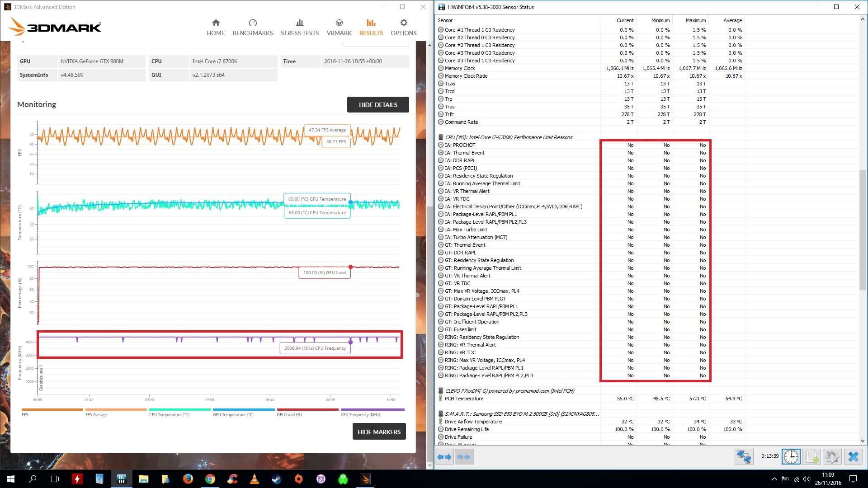Open HWiNFO sensor settings gear icon
This screenshot has height=488, width=868.
[x=832, y=457]
